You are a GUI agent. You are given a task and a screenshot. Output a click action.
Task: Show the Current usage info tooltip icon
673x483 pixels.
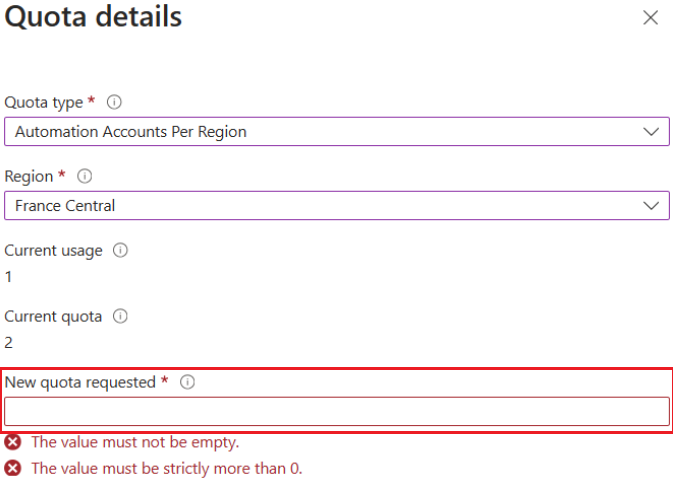point(121,250)
